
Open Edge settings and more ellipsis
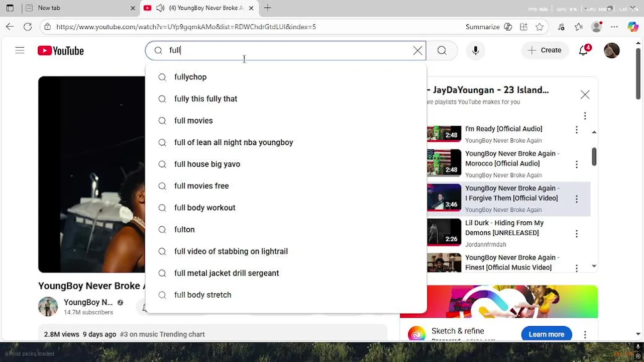[x=614, y=27]
